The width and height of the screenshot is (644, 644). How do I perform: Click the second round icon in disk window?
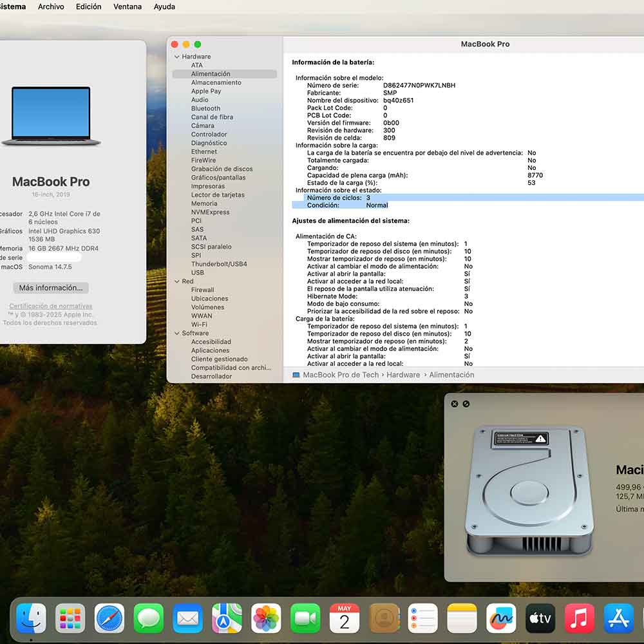pyautogui.click(x=466, y=404)
